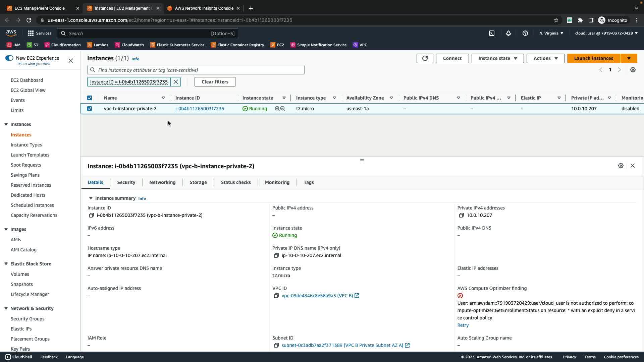Uncheck the vpc-b-instance-private-2 row checkbox
The image size is (644, 362).
click(x=90, y=109)
